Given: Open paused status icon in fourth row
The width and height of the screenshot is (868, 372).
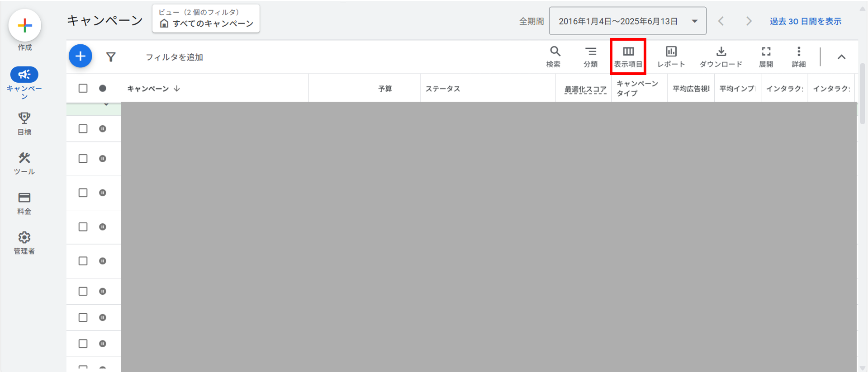Looking at the screenshot, I should [x=103, y=227].
